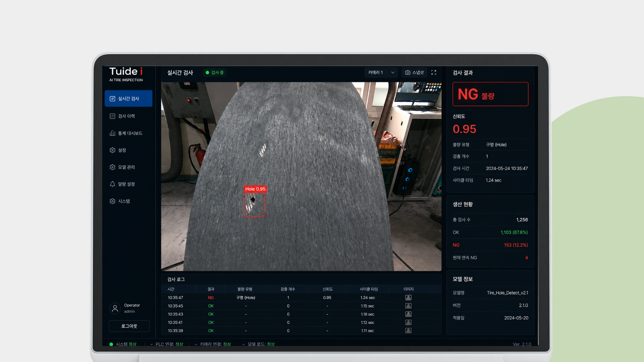Viewport: 644px width, 362px height.
Task: Click the bell icon for 알람 설정
Action: tap(112, 184)
